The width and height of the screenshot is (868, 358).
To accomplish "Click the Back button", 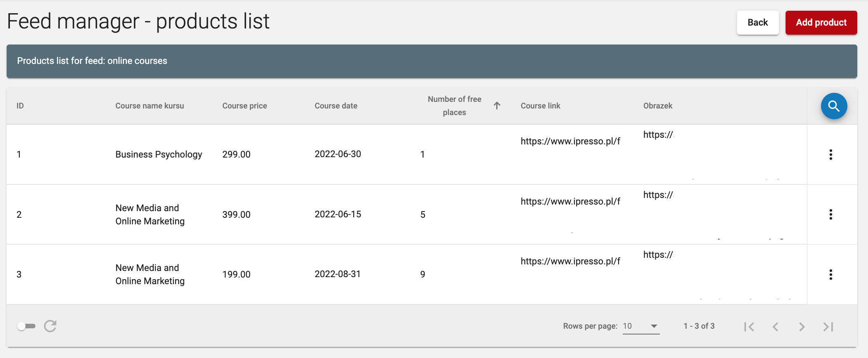I will click(758, 23).
